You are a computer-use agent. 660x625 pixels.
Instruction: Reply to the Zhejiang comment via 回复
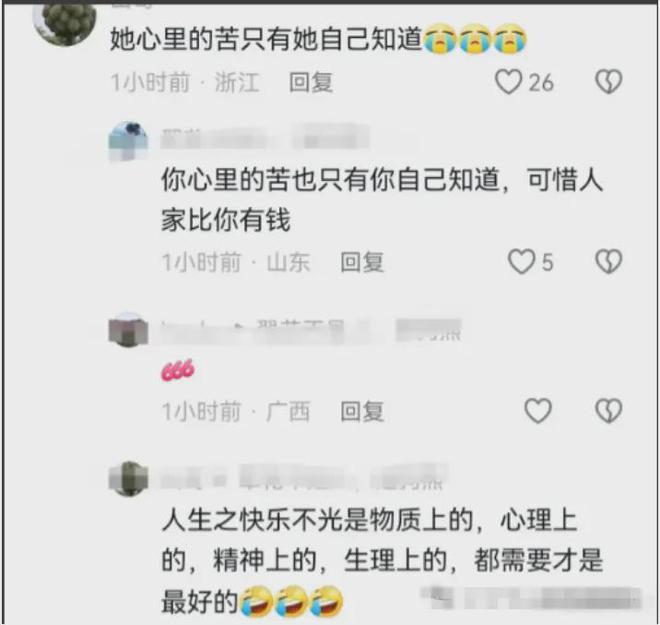click(311, 82)
